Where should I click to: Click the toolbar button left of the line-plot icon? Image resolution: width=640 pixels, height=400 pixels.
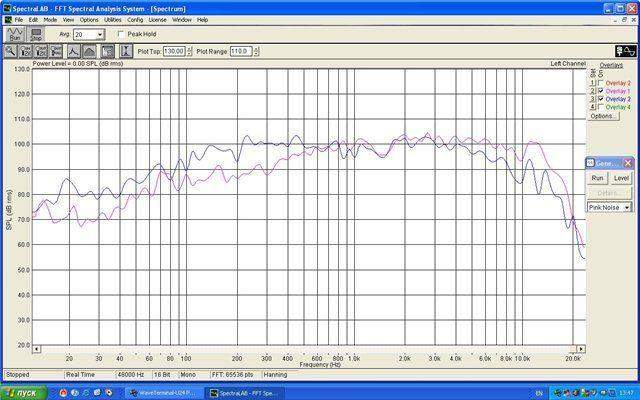56,51
